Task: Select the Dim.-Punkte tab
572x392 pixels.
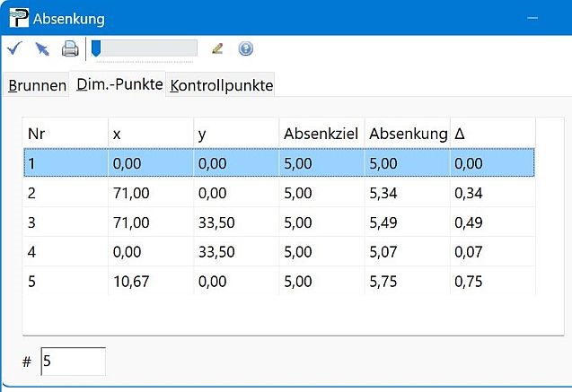Action: click(119, 83)
